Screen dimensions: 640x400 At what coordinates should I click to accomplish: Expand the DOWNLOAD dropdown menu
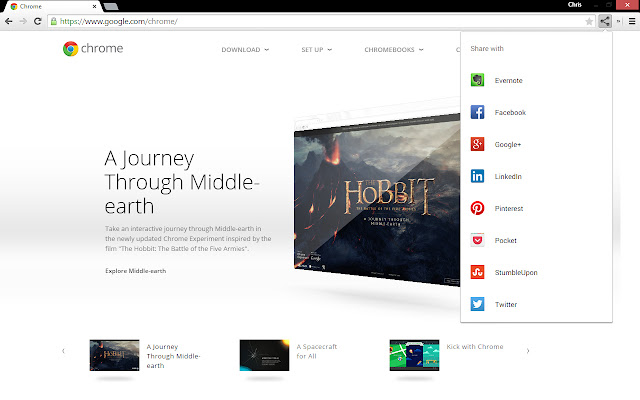[x=245, y=50]
